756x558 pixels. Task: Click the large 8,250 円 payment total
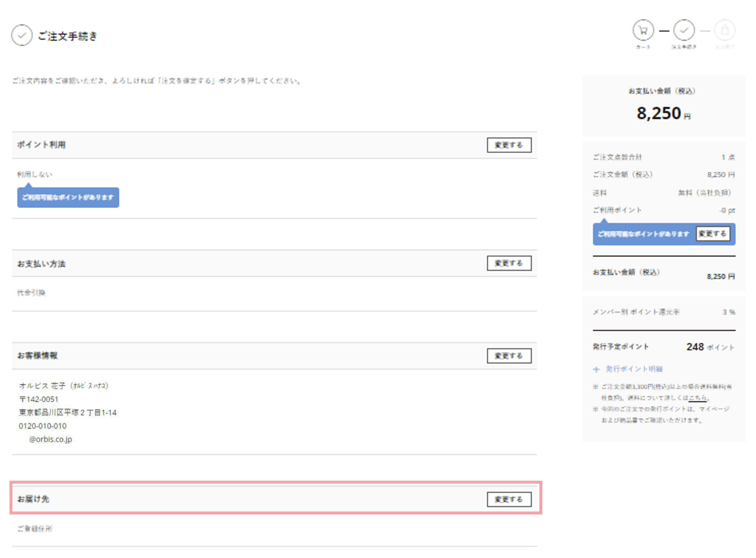tap(664, 113)
